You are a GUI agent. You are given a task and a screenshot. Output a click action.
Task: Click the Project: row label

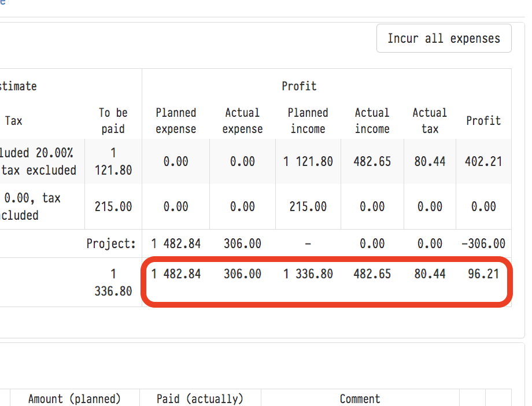[x=110, y=243]
